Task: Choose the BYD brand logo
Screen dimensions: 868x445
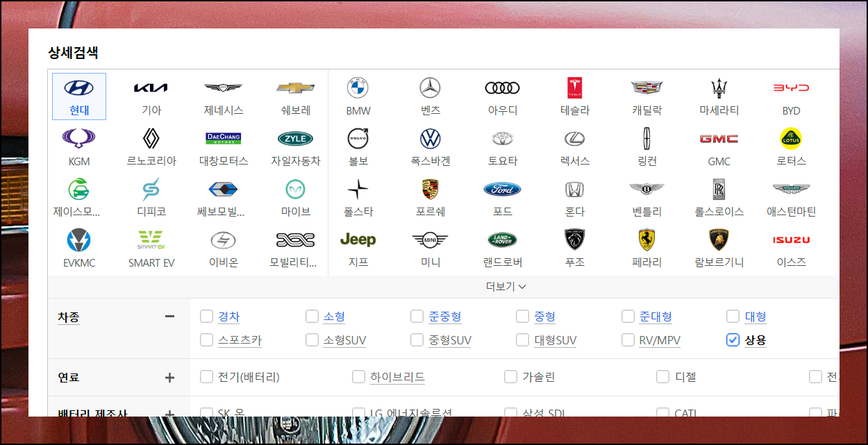Action: pos(791,87)
